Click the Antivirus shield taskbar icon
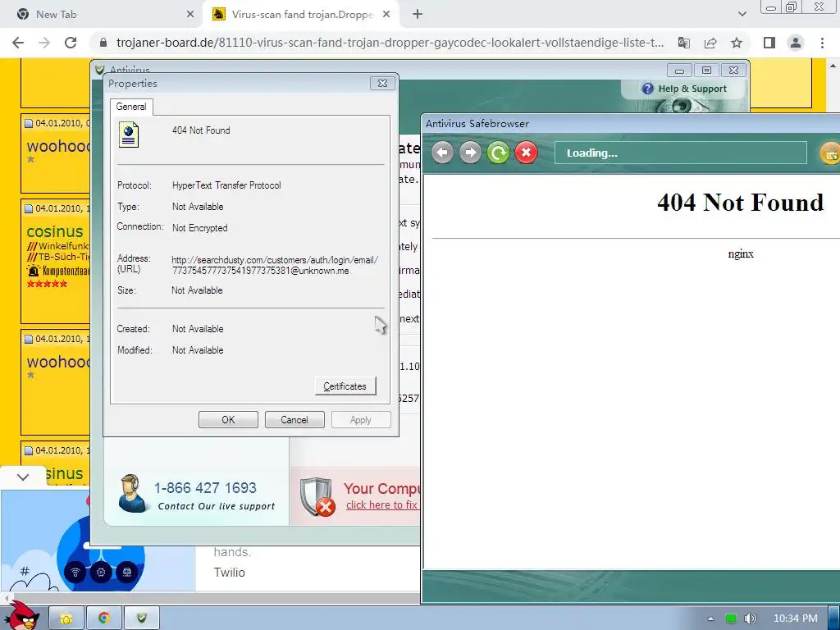Screen dimensions: 840x630 [142, 619]
